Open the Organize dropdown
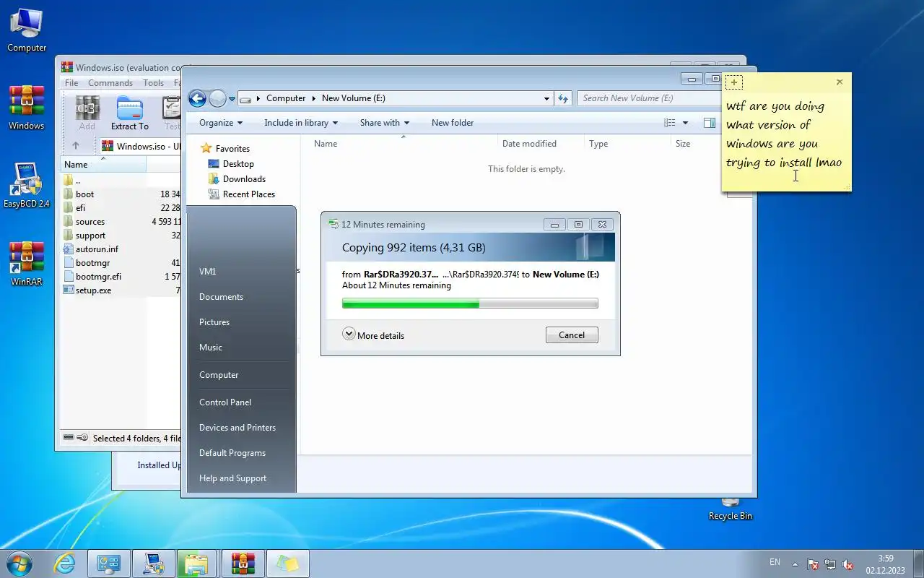The width and height of the screenshot is (924, 578). point(221,123)
